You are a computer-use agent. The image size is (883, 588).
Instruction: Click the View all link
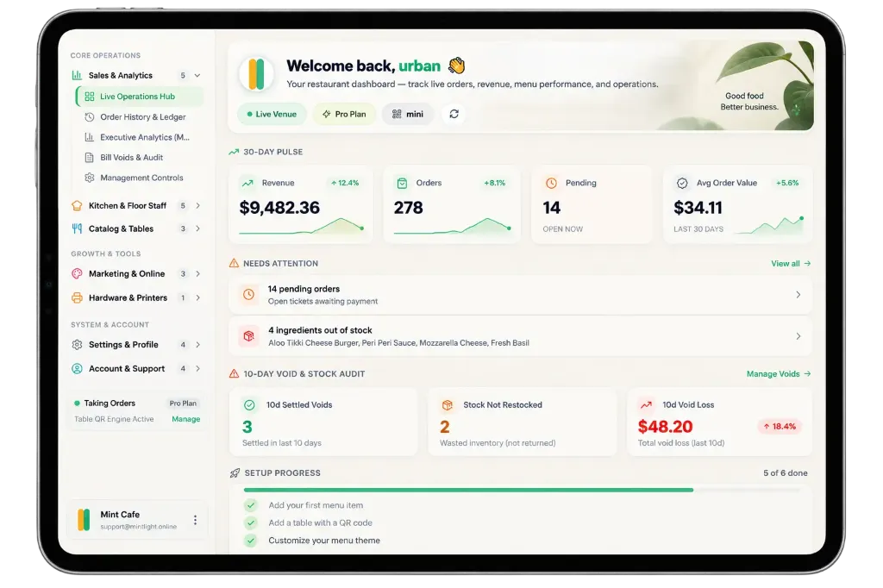click(x=791, y=264)
